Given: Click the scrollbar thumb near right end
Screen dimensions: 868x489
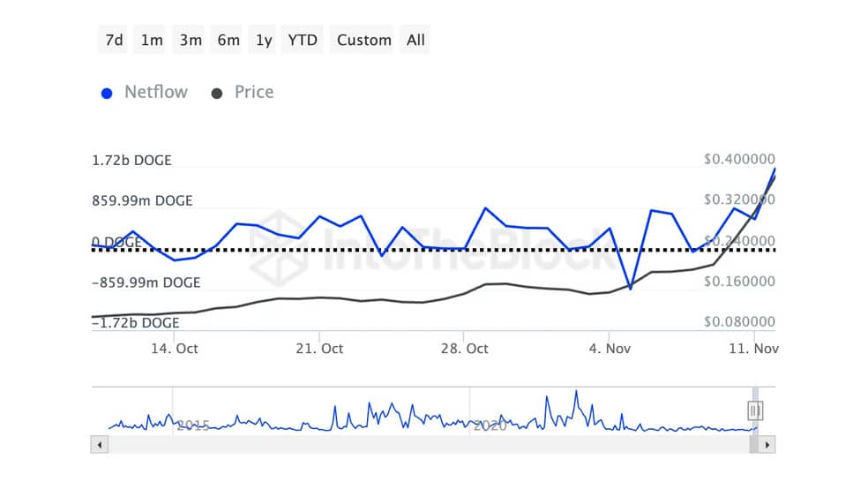Looking at the screenshot, I should (x=754, y=445).
